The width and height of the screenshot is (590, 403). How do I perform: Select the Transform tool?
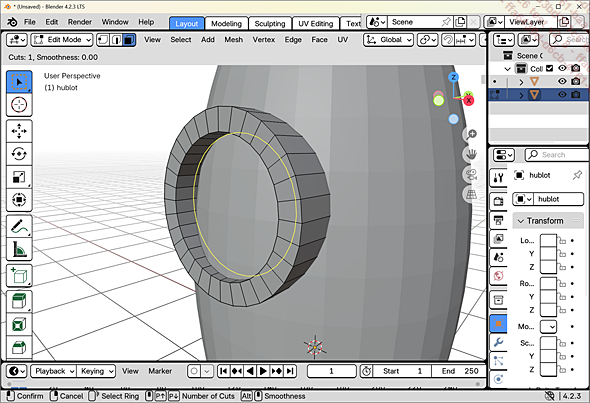pyautogui.click(x=19, y=199)
